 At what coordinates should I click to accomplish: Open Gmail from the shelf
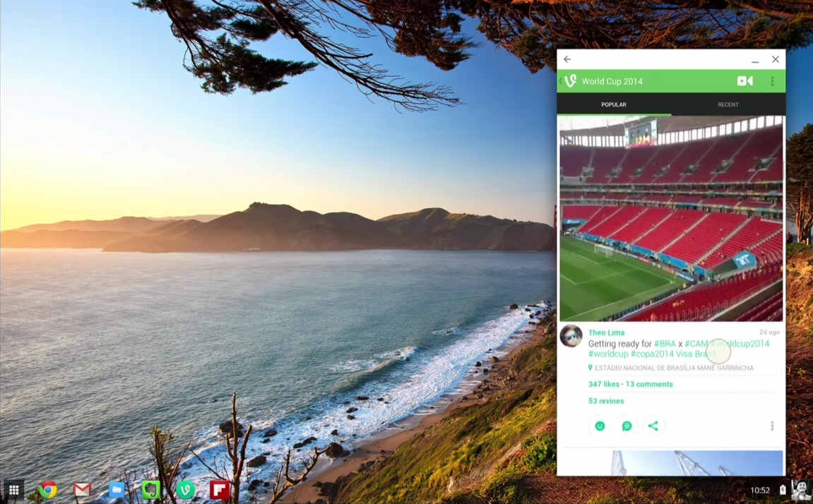pyautogui.click(x=82, y=489)
